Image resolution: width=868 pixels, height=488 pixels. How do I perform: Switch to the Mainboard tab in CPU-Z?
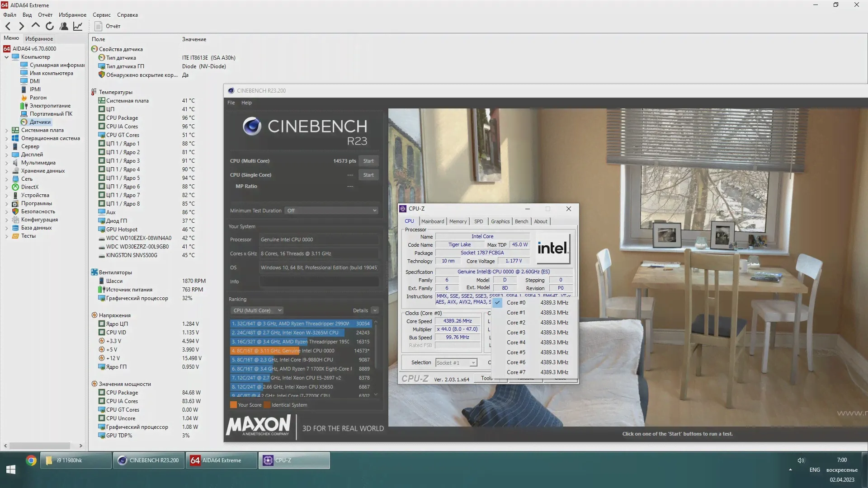pos(432,221)
